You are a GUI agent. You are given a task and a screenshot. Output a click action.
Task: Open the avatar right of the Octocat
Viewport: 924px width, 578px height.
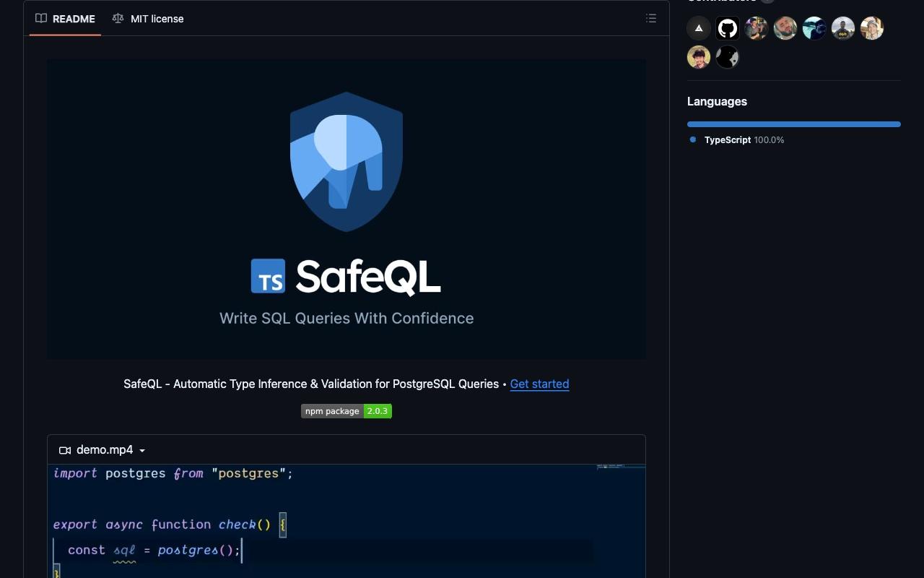point(757,28)
